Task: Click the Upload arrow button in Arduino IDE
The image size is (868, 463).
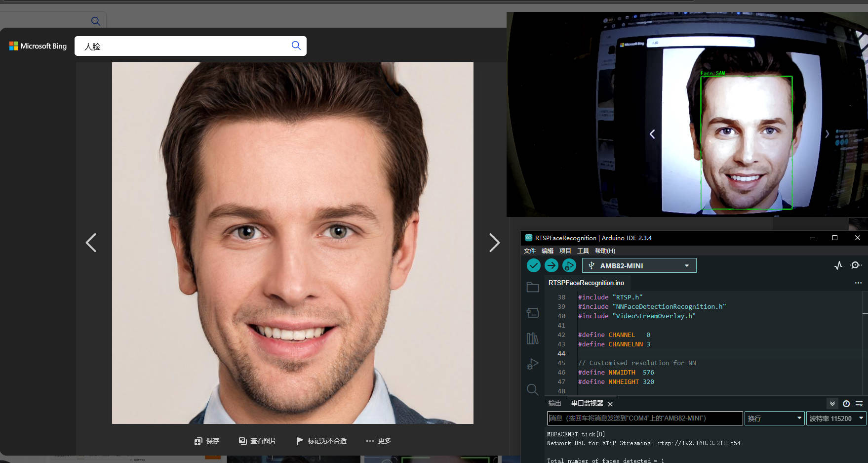Action: tap(551, 266)
